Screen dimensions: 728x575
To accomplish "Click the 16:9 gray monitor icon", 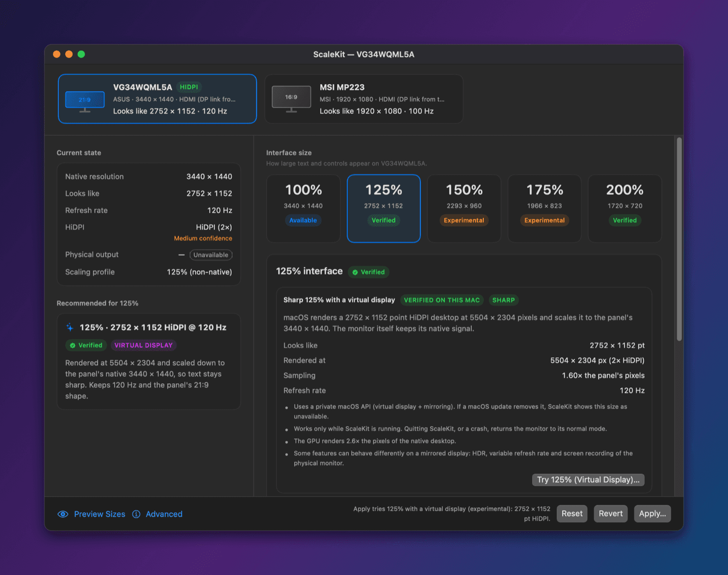I will coord(291,99).
